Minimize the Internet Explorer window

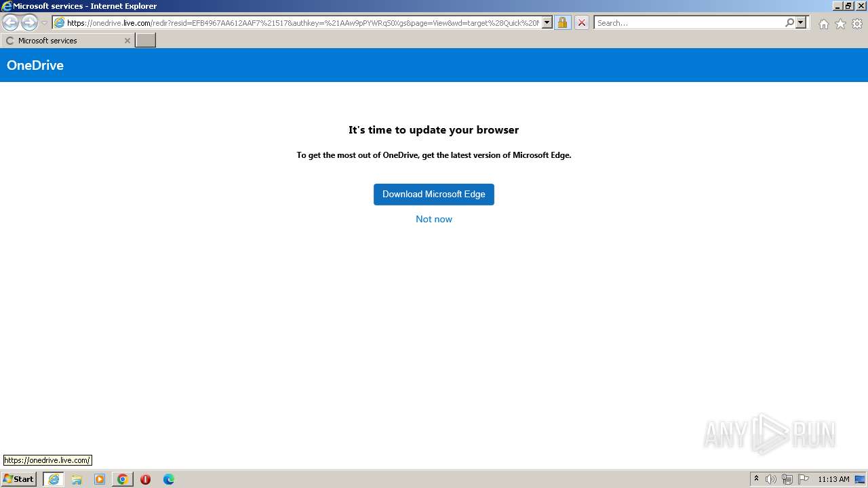pos(837,6)
